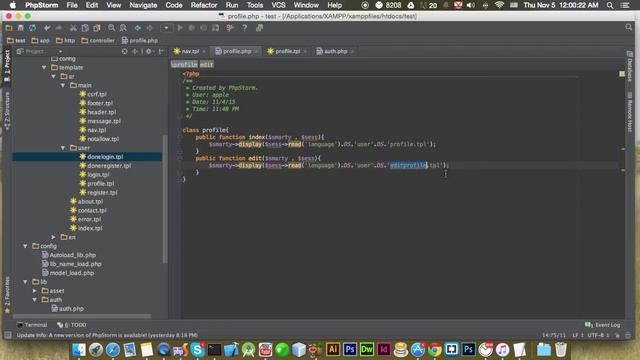The width and height of the screenshot is (640, 360).
Task: Select header.tpl in project tree
Action: point(98,112)
